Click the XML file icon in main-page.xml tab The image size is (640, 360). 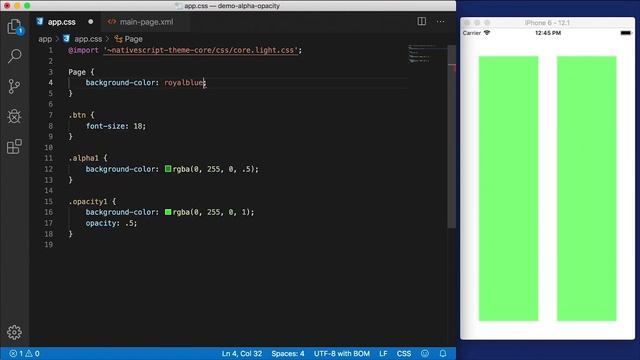(111, 22)
